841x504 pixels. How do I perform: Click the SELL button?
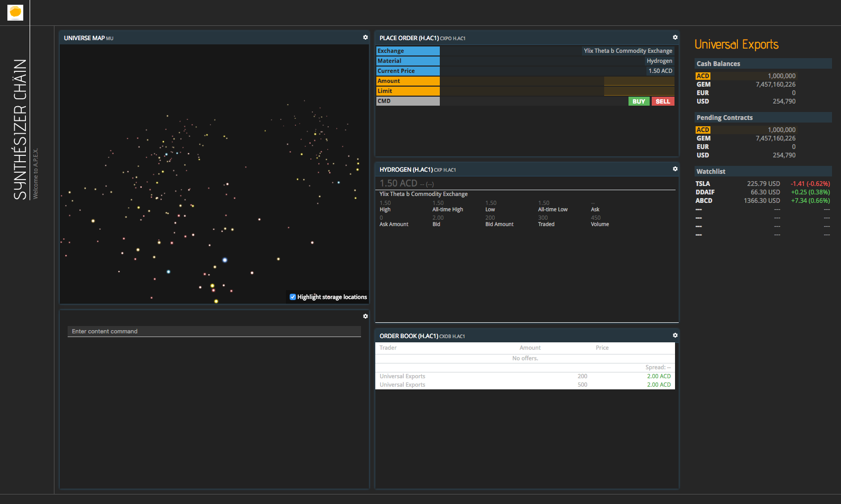pos(663,101)
